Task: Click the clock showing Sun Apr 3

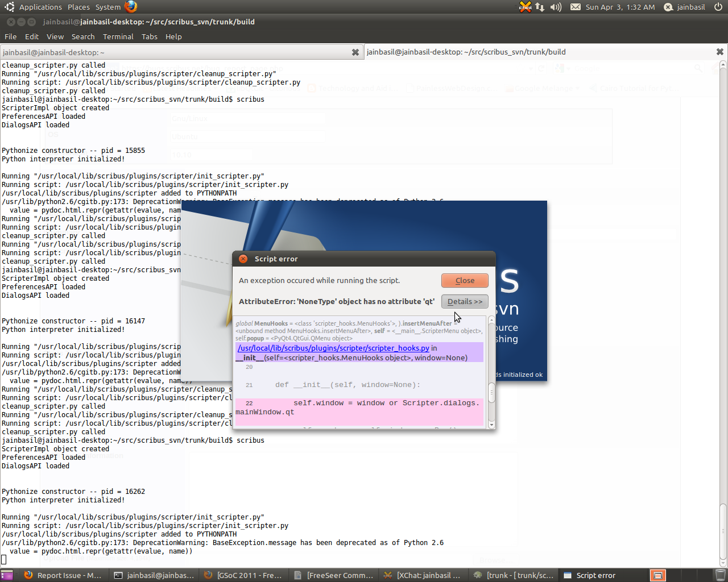Action: point(620,7)
